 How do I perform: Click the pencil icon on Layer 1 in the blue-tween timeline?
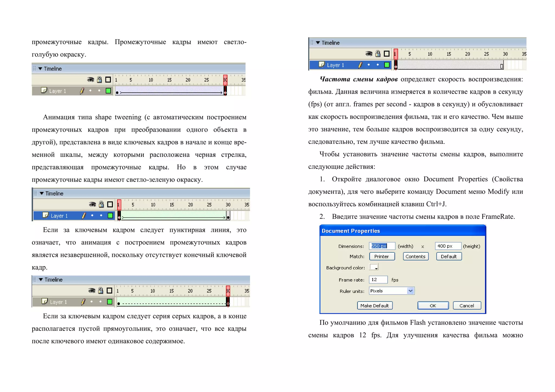pos(82,91)
